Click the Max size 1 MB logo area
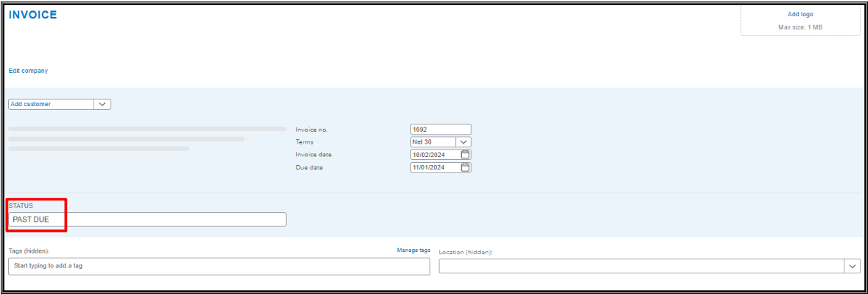This screenshot has height=294, width=868. [x=800, y=27]
